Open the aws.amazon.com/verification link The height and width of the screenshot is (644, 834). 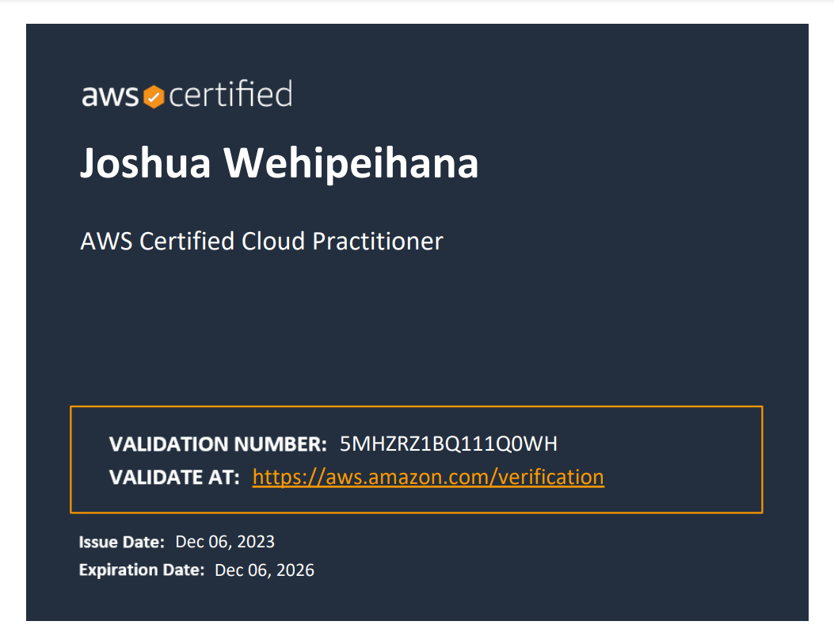tap(428, 477)
